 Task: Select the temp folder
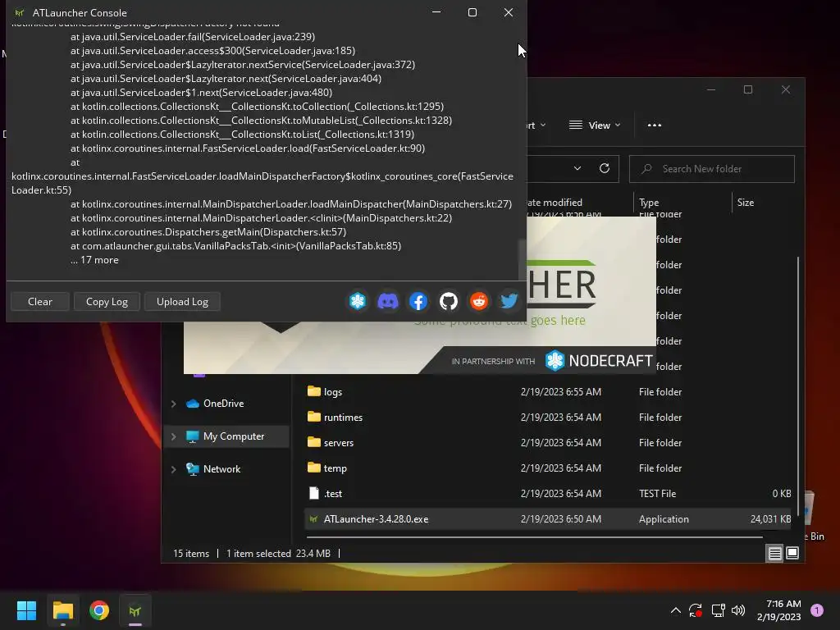click(547, 468)
